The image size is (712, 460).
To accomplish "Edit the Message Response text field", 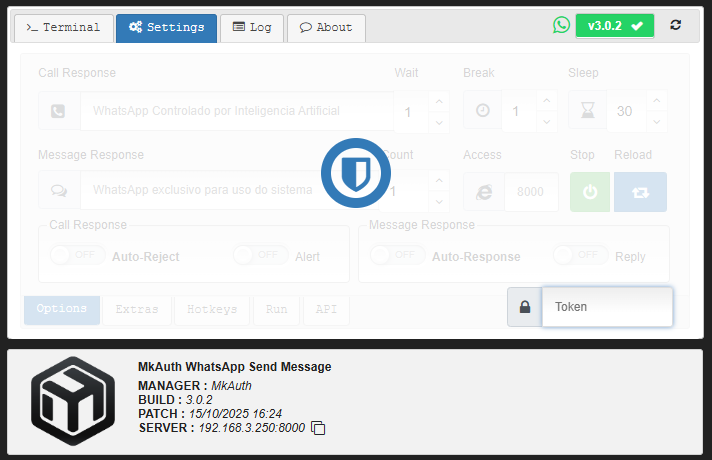I will [230, 190].
